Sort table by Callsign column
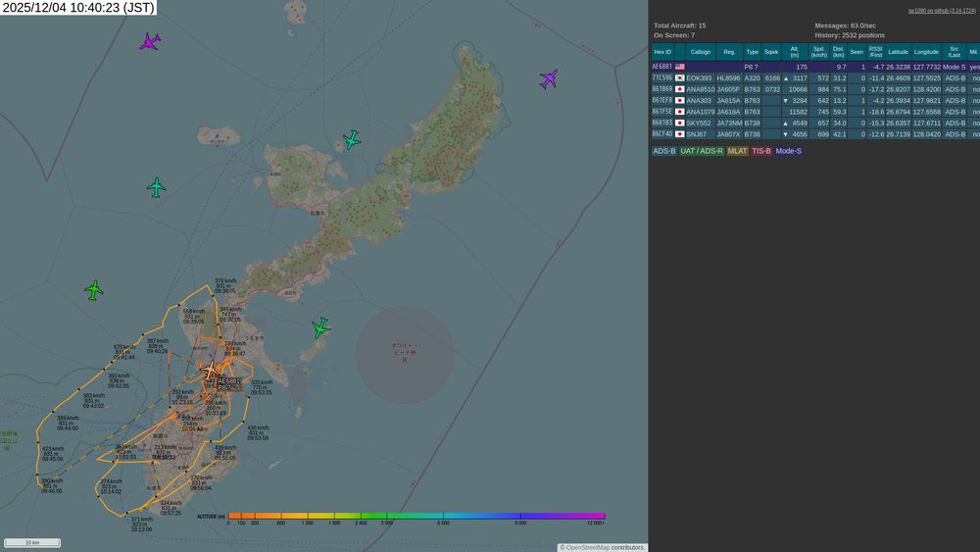The width and height of the screenshot is (980, 552). click(701, 52)
